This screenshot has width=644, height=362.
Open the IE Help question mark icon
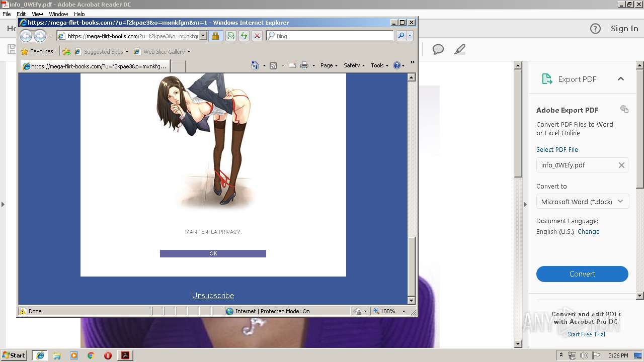397,65
